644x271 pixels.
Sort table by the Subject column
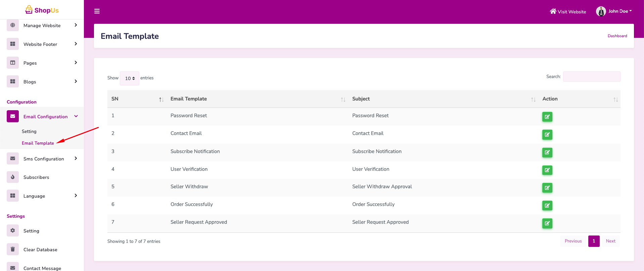click(x=361, y=99)
